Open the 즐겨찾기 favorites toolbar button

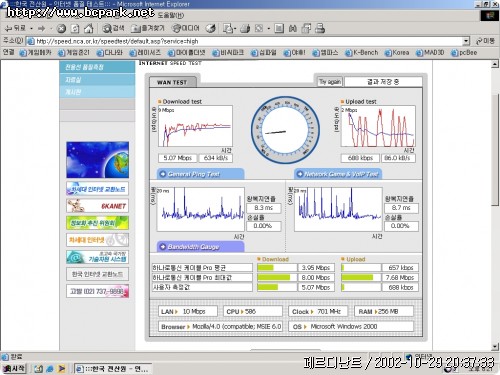coord(148,29)
